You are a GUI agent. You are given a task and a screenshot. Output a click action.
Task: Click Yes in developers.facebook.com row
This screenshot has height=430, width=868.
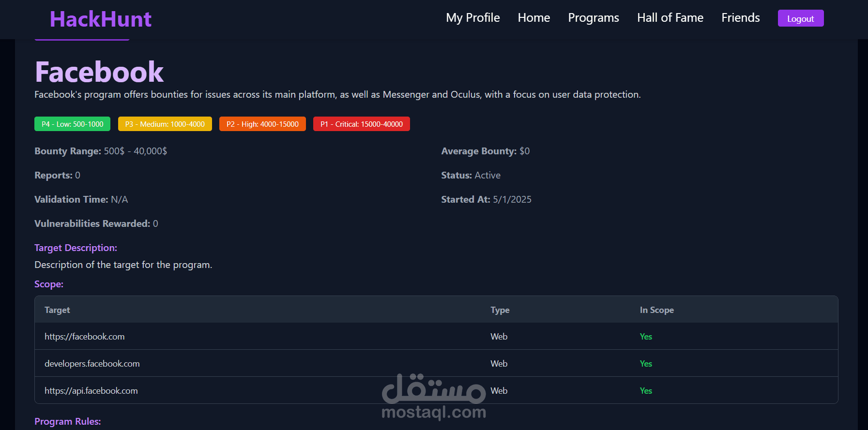pos(646,364)
